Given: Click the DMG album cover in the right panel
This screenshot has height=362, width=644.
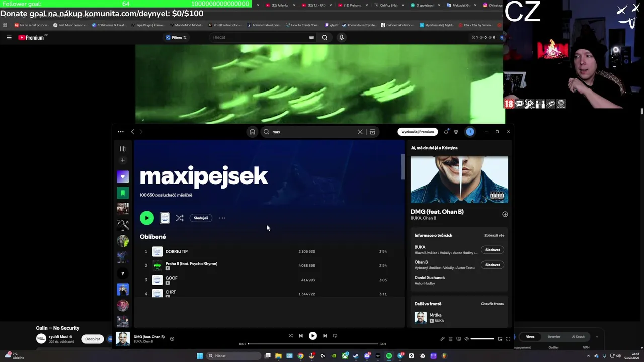Looking at the screenshot, I should (459, 179).
